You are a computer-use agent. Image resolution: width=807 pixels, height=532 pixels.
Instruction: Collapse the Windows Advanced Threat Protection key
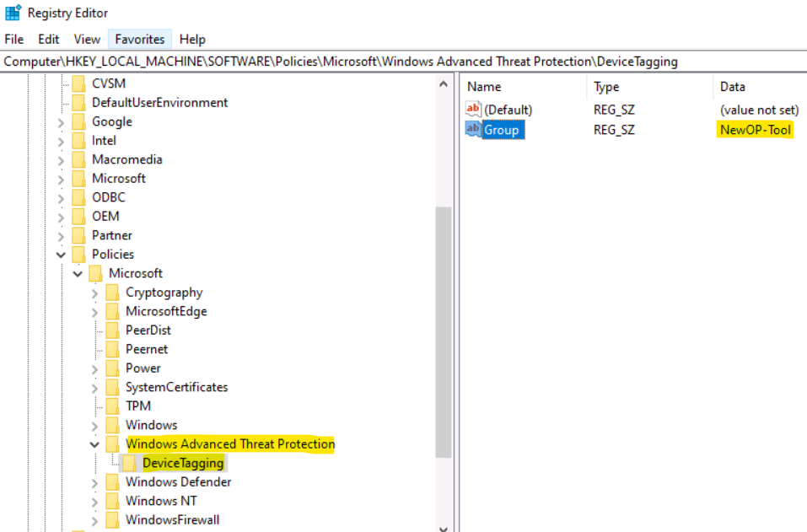(x=94, y=444)
